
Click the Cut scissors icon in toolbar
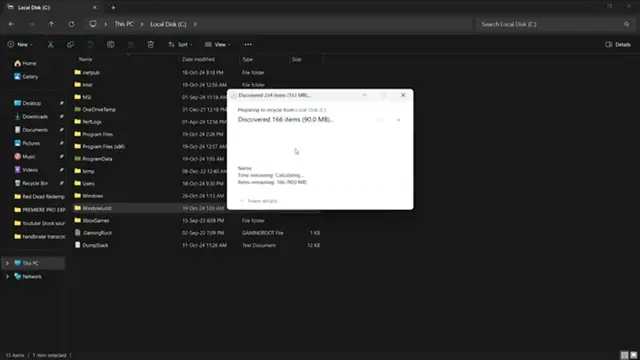pyautogui.click(x=51, y=44)
